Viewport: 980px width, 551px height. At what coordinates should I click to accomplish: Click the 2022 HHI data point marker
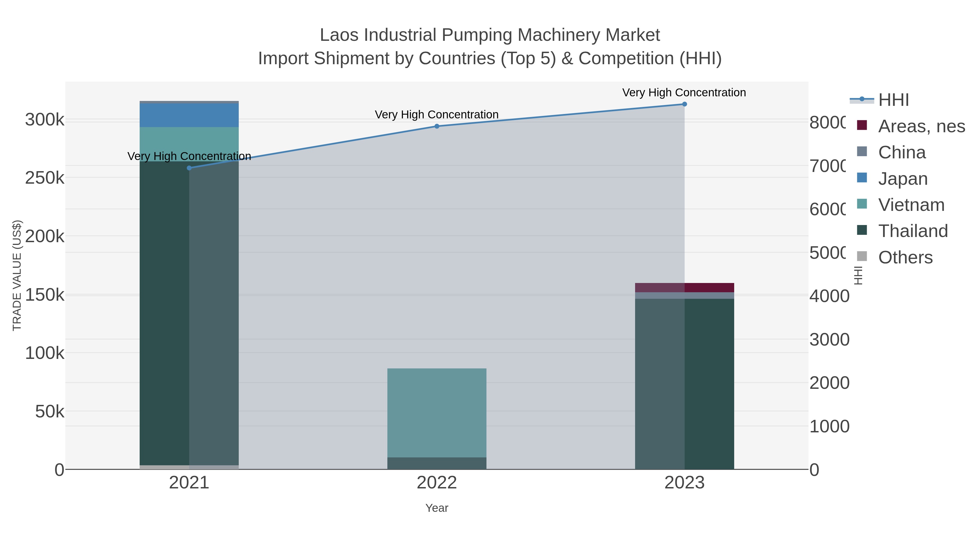click(437, 126)
